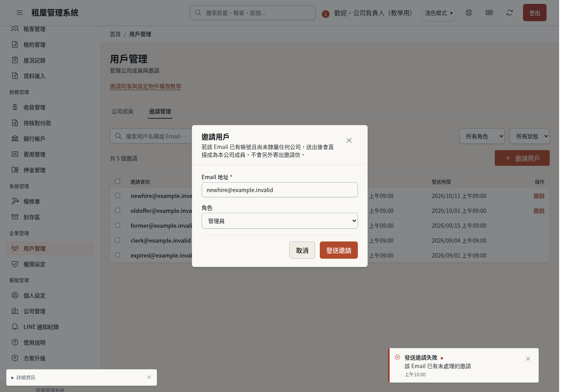Open 報修單 in sidebar
565x392 pixels.
pos(50,201)
